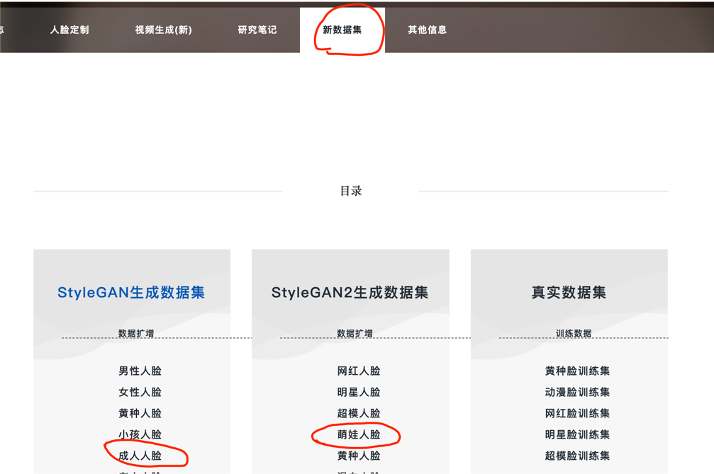Open 黄种人脸 under StyleGAN2生成数据集

(x=359, y=456)
